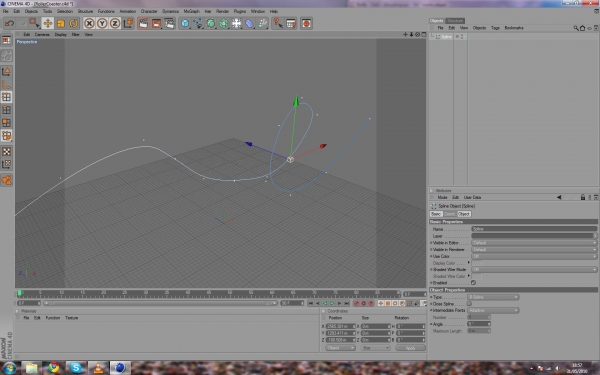Click the help pointer question-mark icon
600x375 pixels.
[278, 23]
